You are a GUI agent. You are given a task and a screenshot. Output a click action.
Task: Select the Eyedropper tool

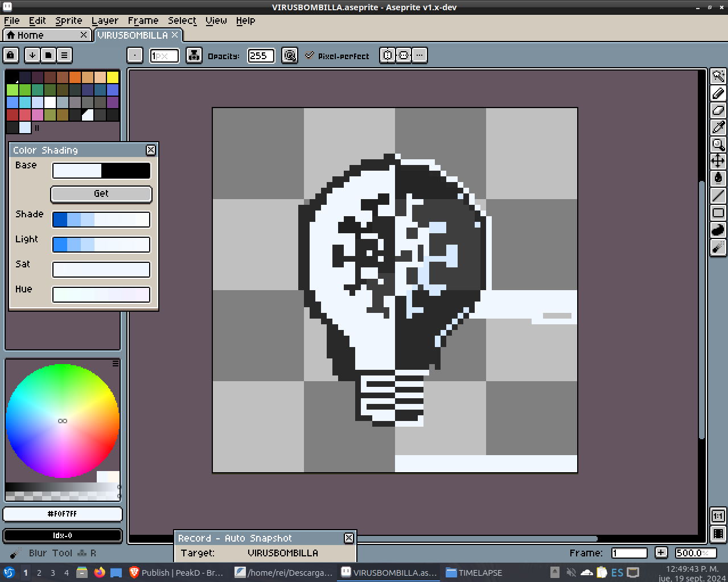[x=718, y=127]
